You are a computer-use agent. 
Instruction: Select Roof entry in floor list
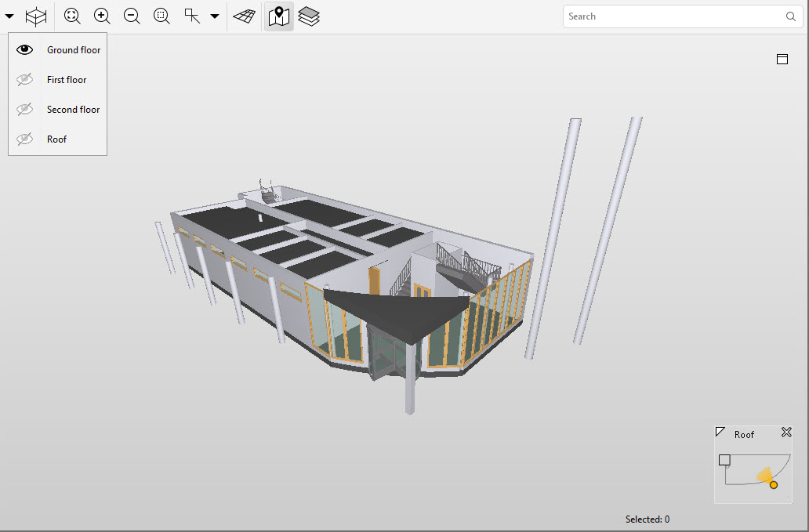tap(56, 139)
